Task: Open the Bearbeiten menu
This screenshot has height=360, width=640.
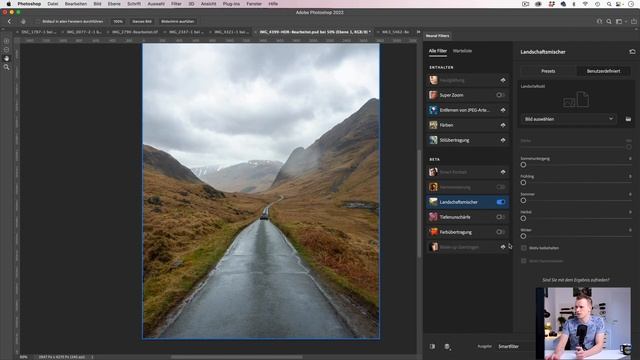Action: click(76, 4)
